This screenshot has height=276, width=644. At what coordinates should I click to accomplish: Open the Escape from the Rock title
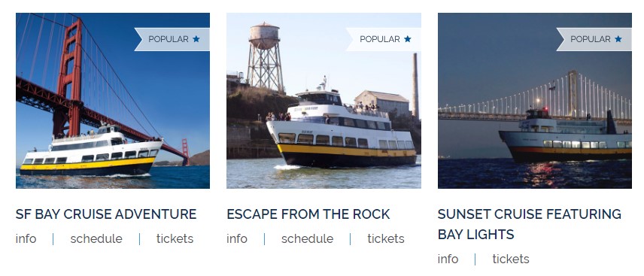[x=308, y=214]
